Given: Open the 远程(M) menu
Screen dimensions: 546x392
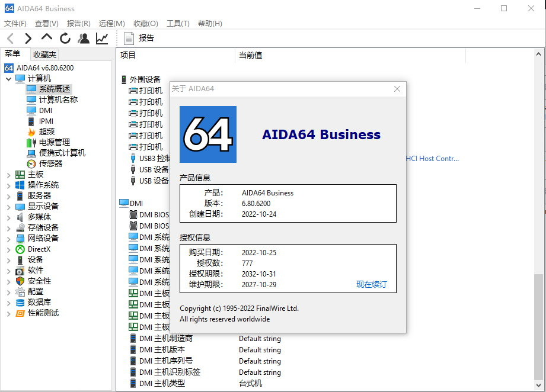Looking at the screenshot, I should tap(112, 24).
